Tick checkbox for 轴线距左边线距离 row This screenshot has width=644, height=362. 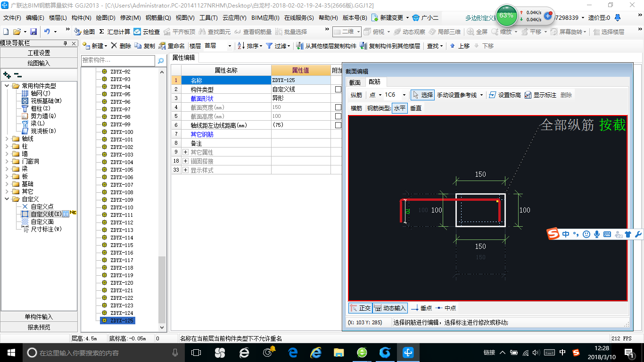pos(338,125)
